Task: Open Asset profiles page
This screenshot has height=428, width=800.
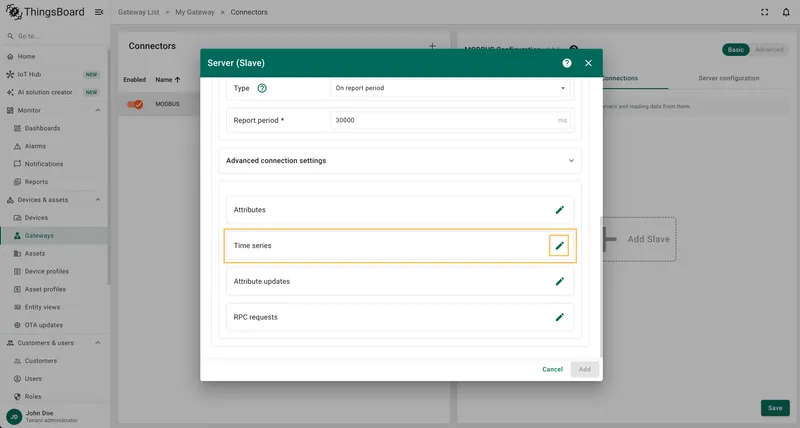Action: tap(54, 289)
